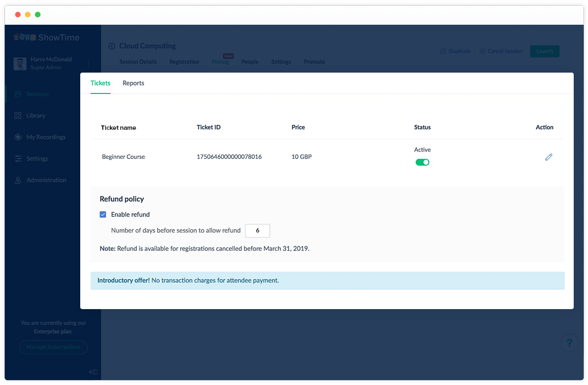Click the refund availability note text
Image resolution: width=588 pixels, height=385 pixels.
point(204,249)
